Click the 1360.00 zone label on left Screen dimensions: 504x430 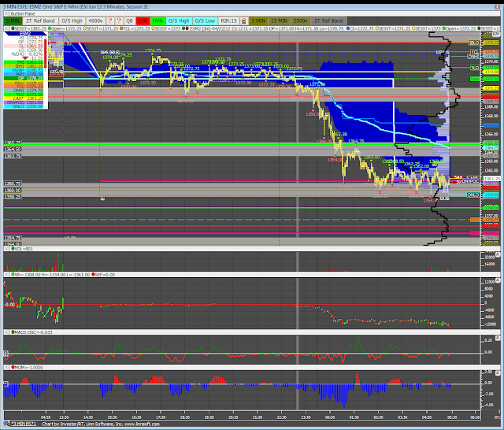13,191
